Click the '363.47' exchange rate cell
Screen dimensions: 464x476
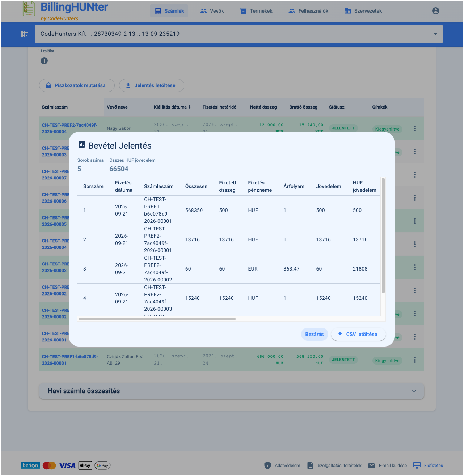291,269
